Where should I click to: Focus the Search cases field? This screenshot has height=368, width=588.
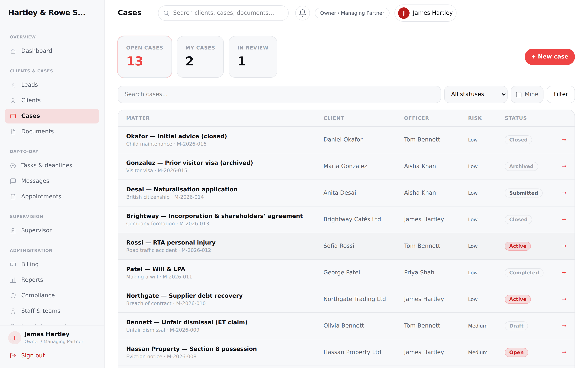pyautogui.click(x=279, y=94)
